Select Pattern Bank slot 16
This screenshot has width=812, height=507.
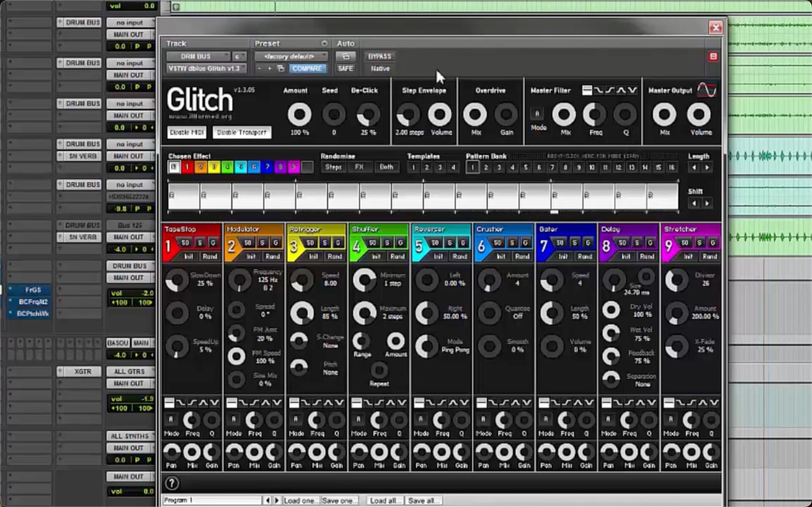pos(672,168)
